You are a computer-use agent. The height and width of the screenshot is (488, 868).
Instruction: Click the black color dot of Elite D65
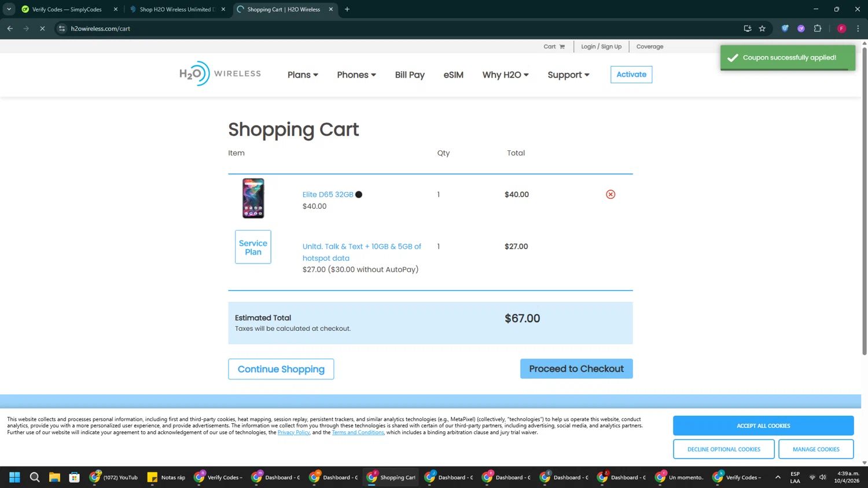[359, 195]
